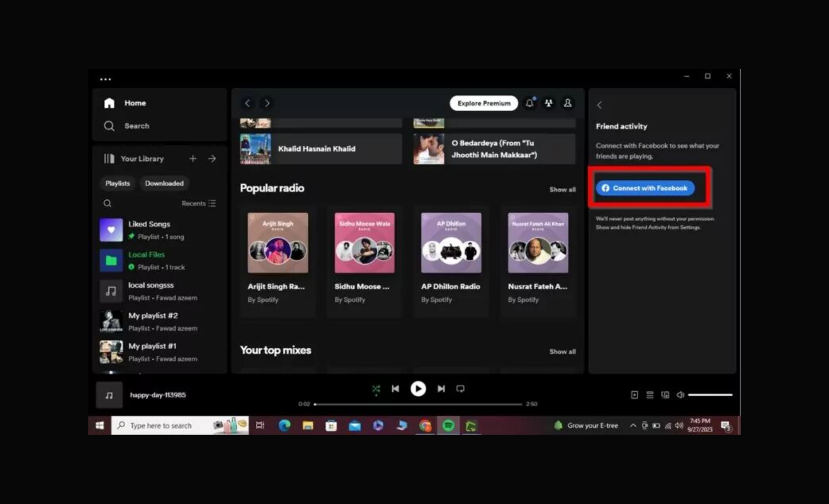Open Arijit Singh Radio card

278,261
